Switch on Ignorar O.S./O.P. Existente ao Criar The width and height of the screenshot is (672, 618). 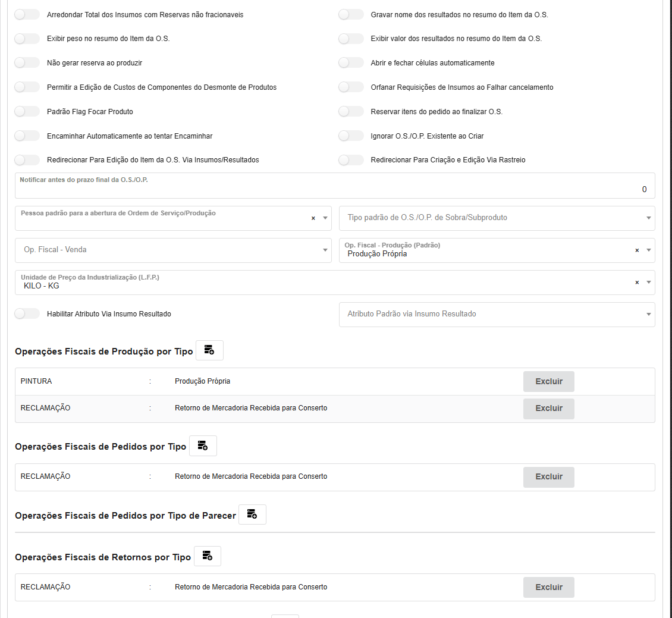tap(351, 136)
